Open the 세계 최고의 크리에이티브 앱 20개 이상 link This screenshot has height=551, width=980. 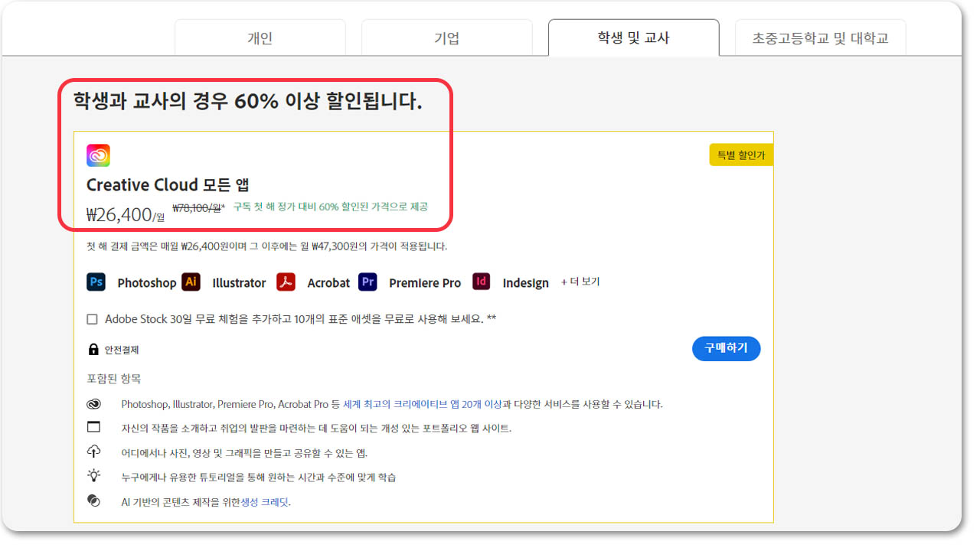[x=423, y=404]
